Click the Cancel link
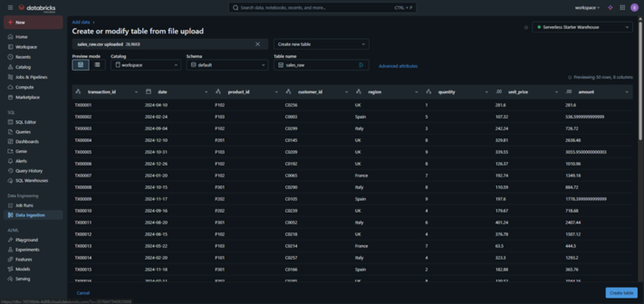644x304 pixels. [x=83, y=293]
